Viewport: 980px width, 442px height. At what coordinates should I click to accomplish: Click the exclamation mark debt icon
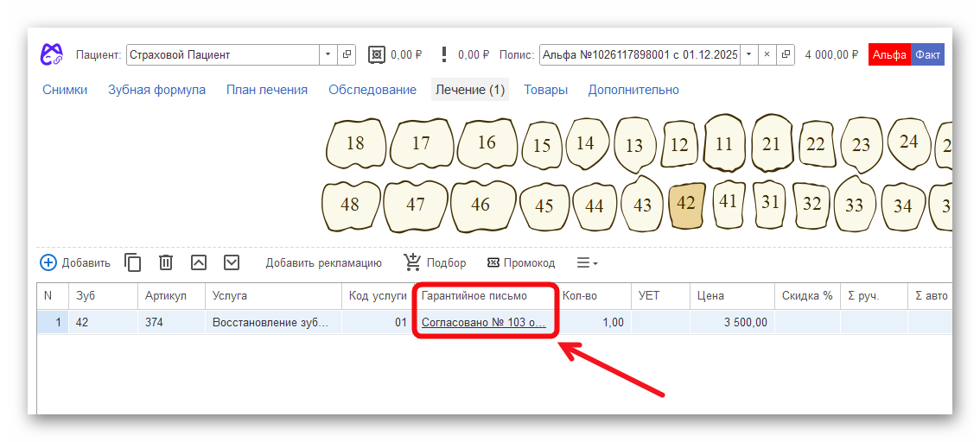tap(443, 54)
